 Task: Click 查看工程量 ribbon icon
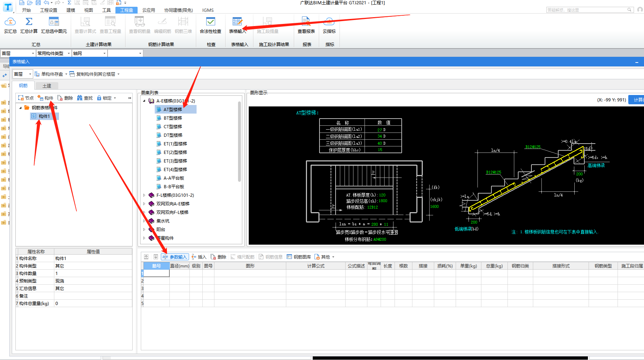tap(110, 25)
